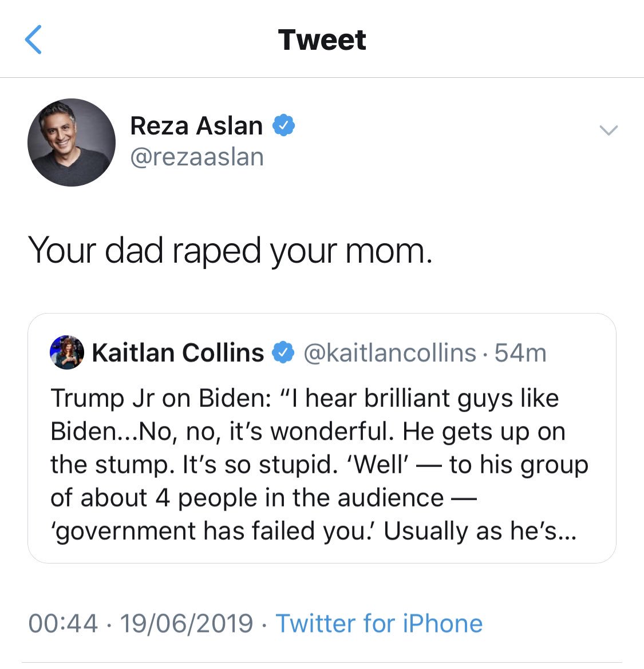Screen dimensions: 644x669
Task: Open the tweet options chevron menu
Action: [608, 130]
